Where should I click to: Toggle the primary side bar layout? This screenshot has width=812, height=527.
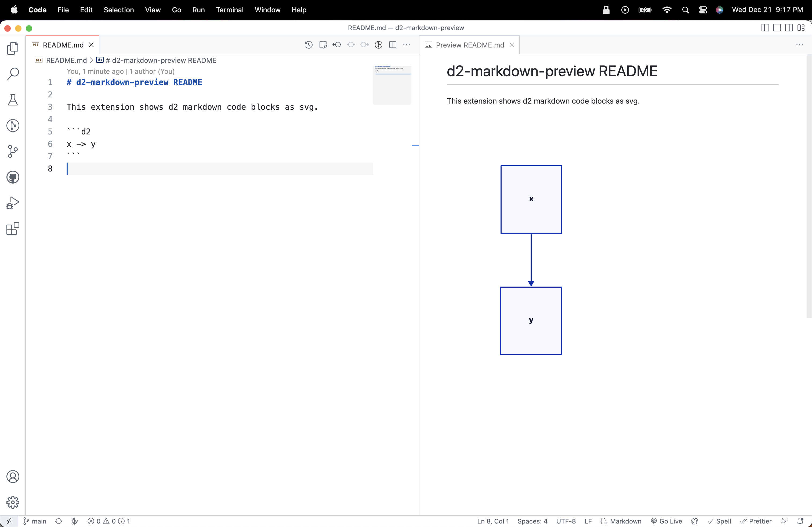(x=765, y=28)
